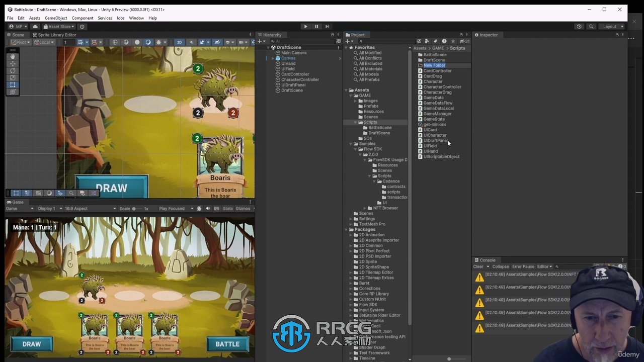Switch to Sprite Library Editor tab
The width and height of the screenshot is (644, 362).
pos(54,35)
